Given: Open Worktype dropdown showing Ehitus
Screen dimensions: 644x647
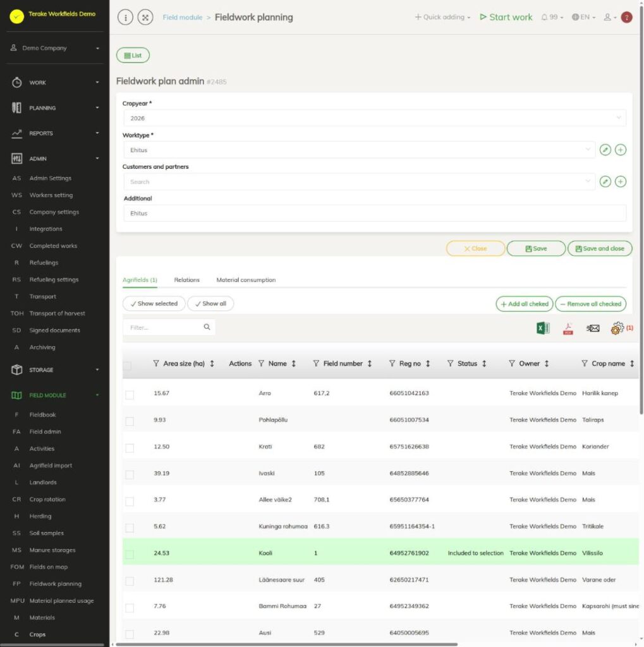Looking at the screenshot, I should (359, 150).
